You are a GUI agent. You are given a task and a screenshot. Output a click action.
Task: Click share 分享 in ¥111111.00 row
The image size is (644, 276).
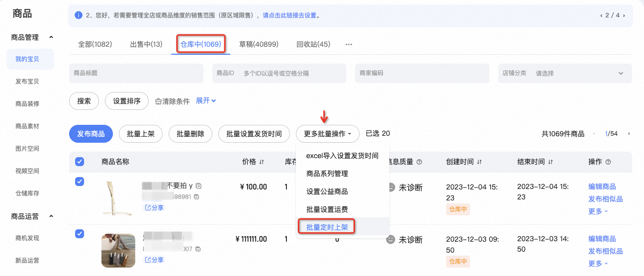tap(154, 260)
